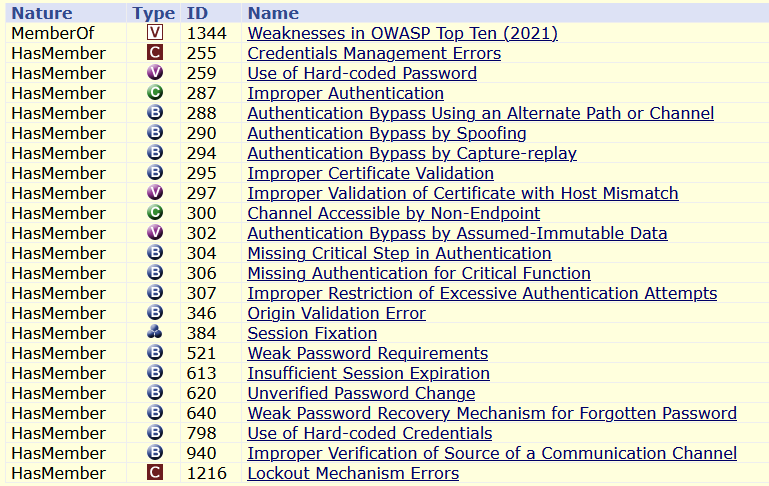Image resolution: width=769 pixels, height=486 pixels.
Task: Click HasMember cell in row 255
Action: coord(58,53)
